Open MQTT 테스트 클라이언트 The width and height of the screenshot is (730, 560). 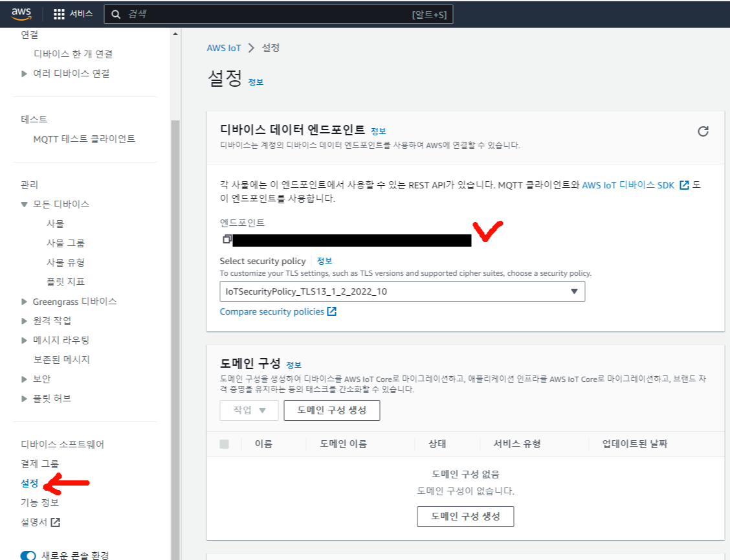84,139
